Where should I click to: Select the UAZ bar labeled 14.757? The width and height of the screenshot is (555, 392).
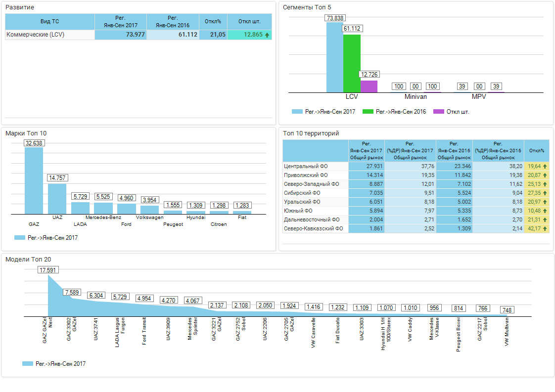point(57,198)
